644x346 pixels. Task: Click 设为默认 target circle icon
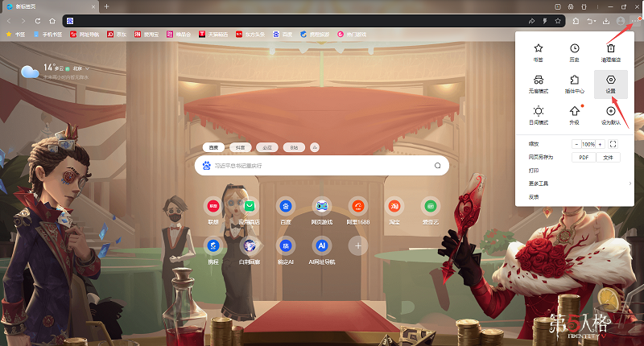coord(611,111)
